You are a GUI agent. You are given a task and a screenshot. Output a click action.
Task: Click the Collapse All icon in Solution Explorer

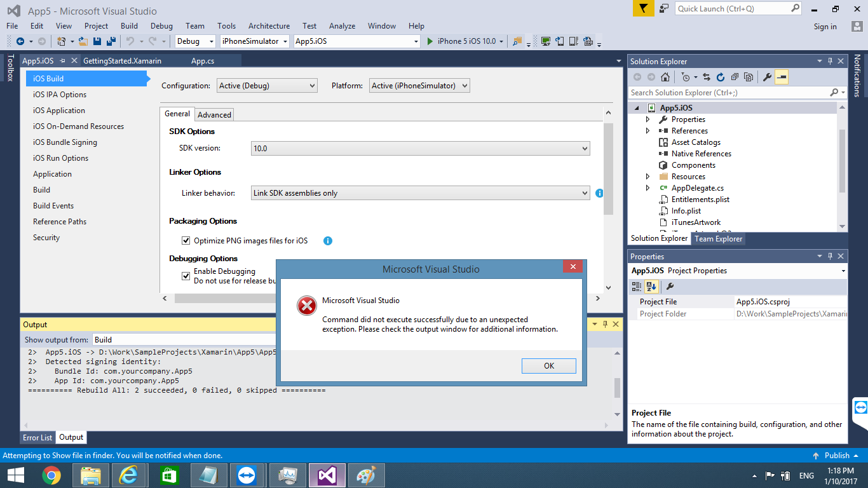(x=735, y=77)
